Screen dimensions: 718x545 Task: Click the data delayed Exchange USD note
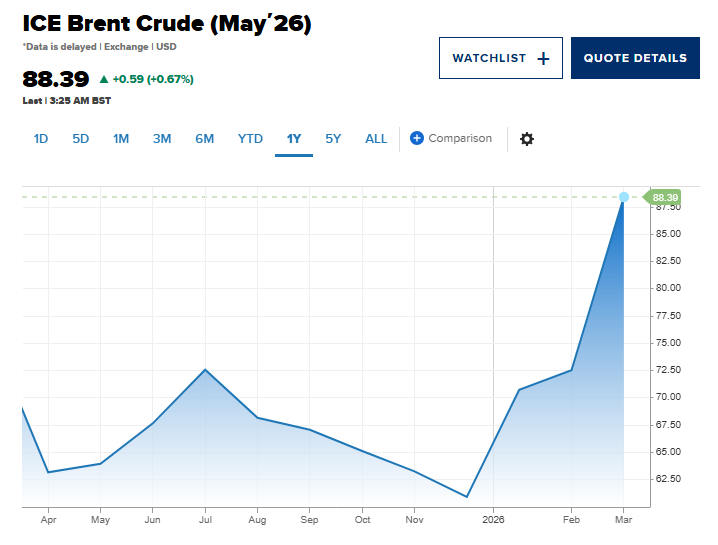click(x=99, y=47)
